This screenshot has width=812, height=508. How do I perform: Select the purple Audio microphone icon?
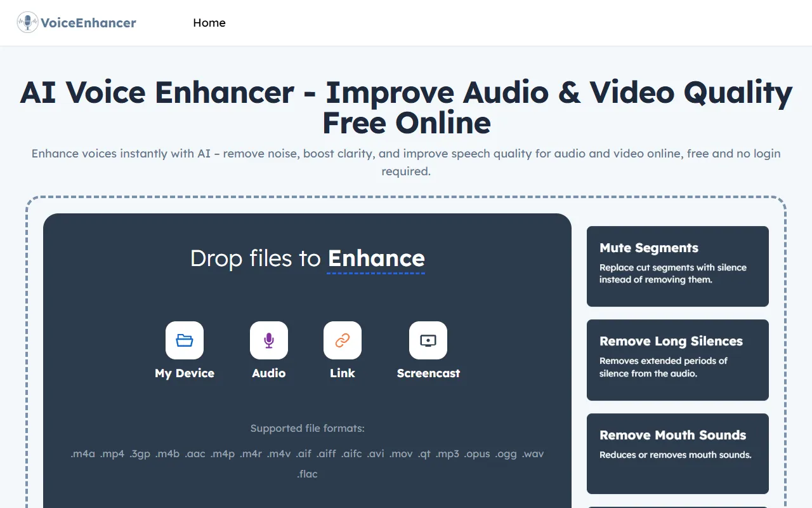click(269, 340)
